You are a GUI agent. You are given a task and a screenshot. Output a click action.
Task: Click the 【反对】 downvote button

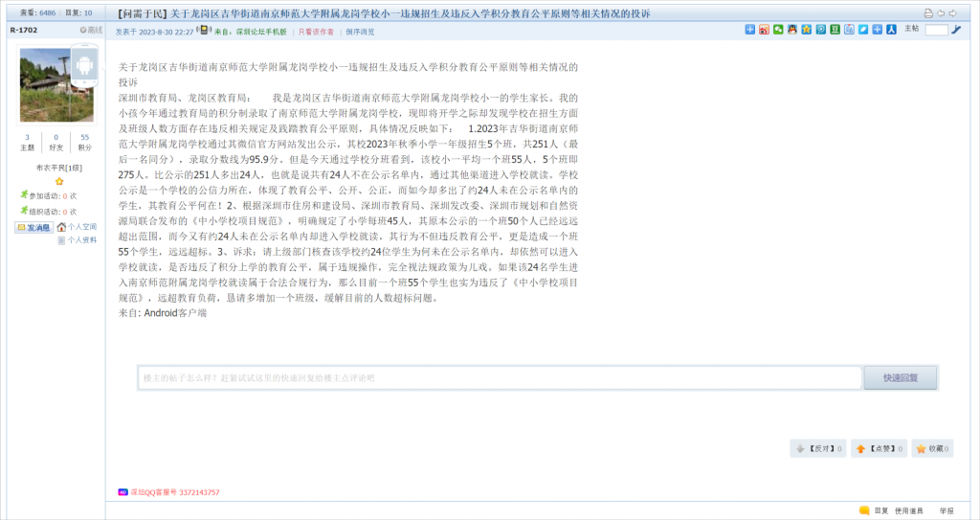[x=816, y=448]
